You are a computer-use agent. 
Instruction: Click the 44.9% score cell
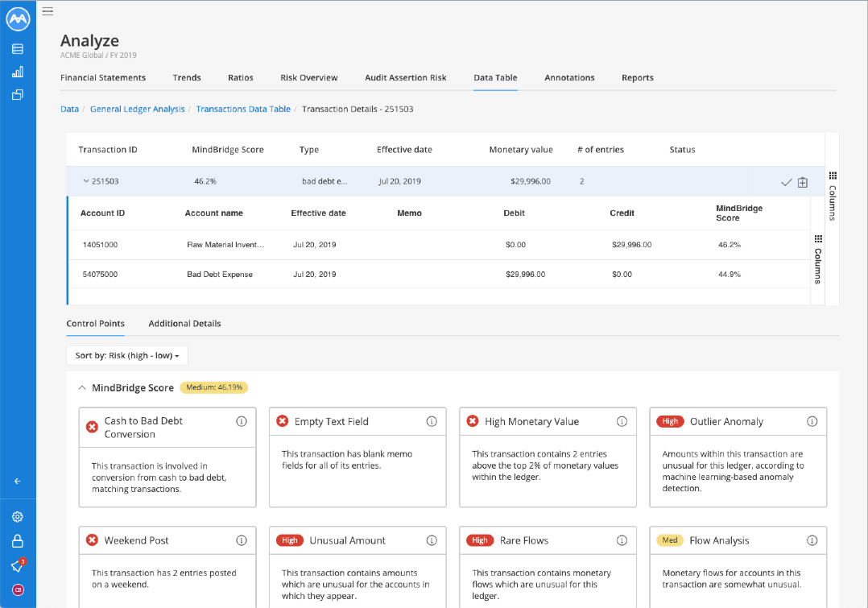coord(730,275)
